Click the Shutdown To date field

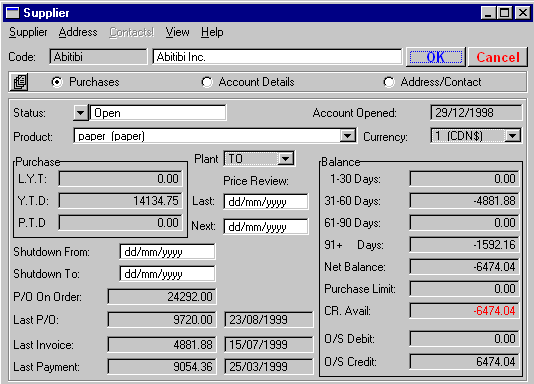[167, 274]
